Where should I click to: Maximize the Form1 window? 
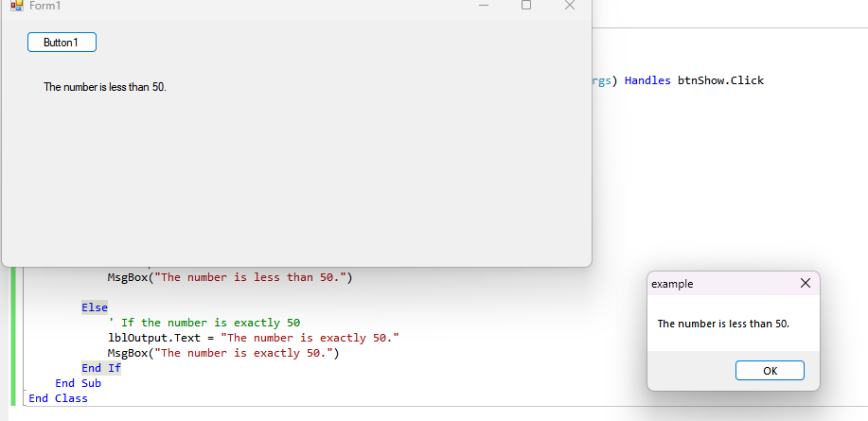pos(526,6)
